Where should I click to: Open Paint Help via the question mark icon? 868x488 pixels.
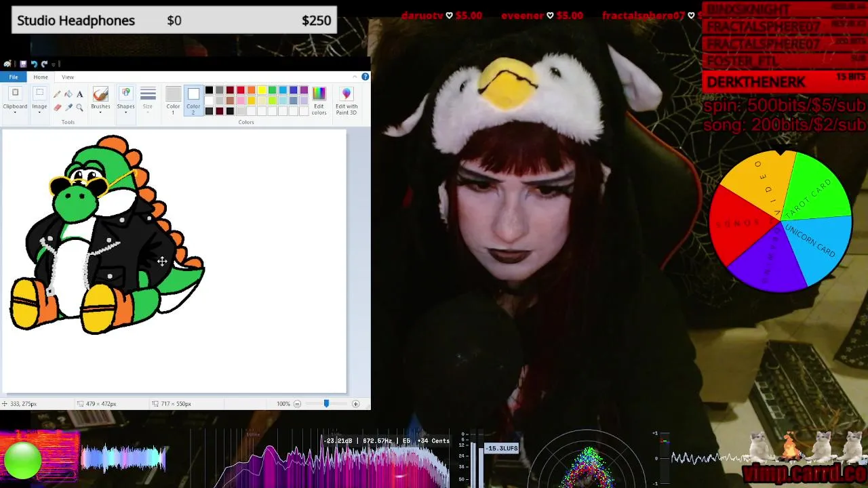(365, 77)
